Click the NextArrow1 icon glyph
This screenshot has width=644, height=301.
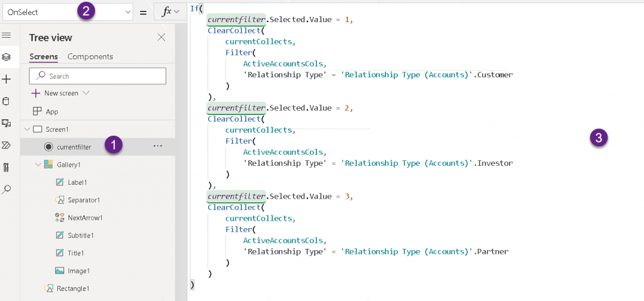(60, 217)
